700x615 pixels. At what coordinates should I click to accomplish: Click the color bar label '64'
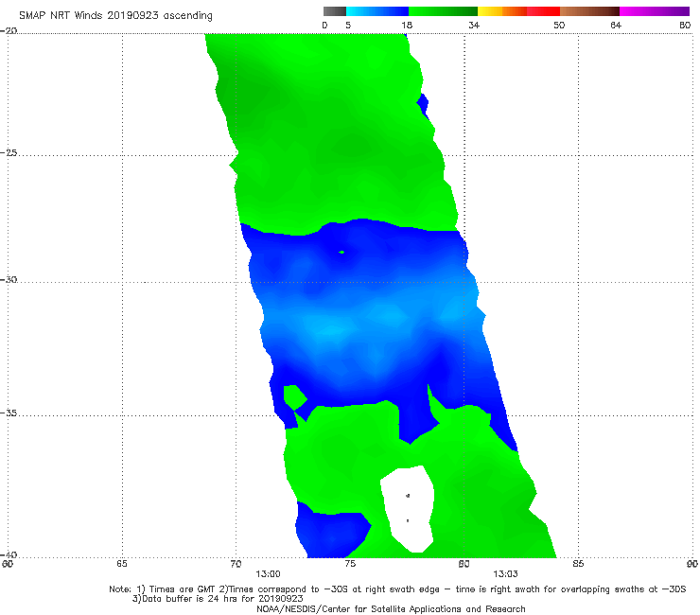616,25
